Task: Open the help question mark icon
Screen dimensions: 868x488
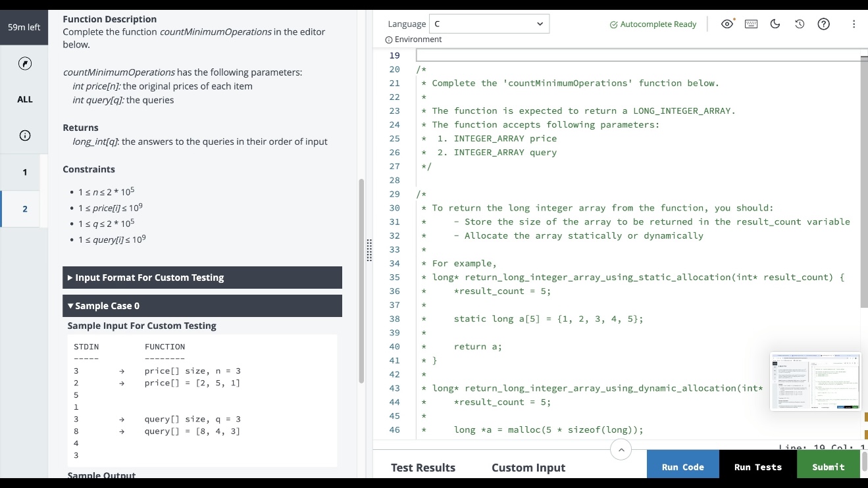Action: pos(823,24)
